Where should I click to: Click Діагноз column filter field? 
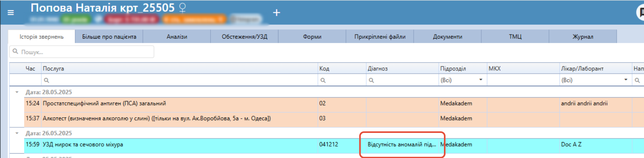pyautogui.click(x=402, y=80)
